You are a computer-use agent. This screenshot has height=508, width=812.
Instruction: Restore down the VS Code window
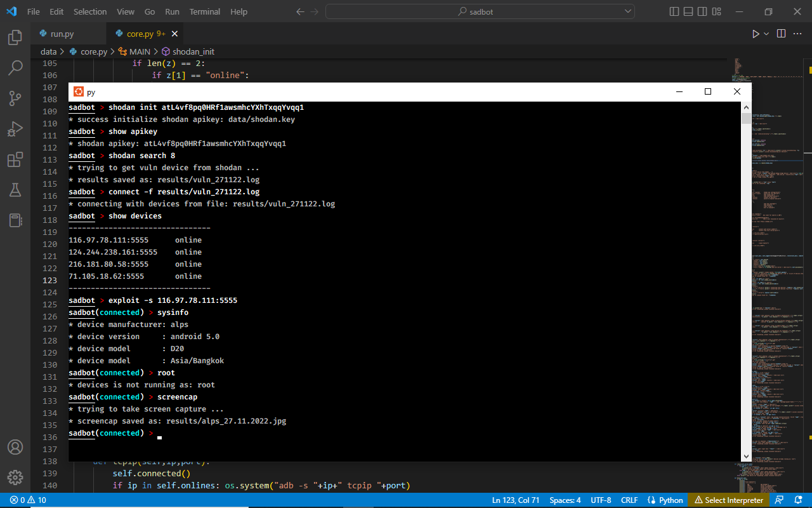pos(768,11)
